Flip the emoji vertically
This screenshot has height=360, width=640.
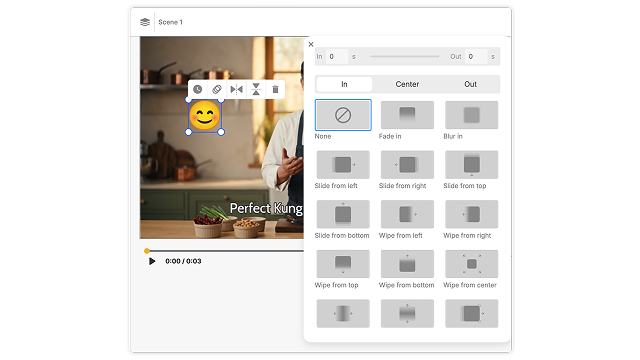(x=256, y=89)
